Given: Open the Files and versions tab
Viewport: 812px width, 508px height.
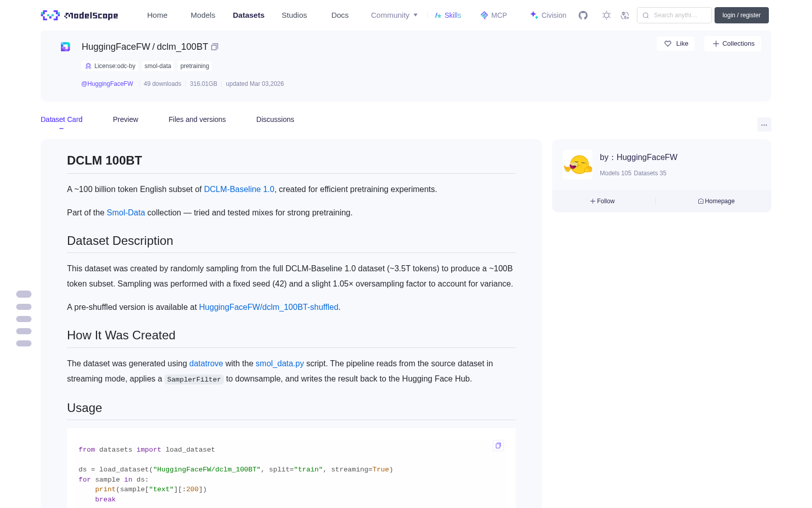Looking at the screenshot, I should (197, 119).
